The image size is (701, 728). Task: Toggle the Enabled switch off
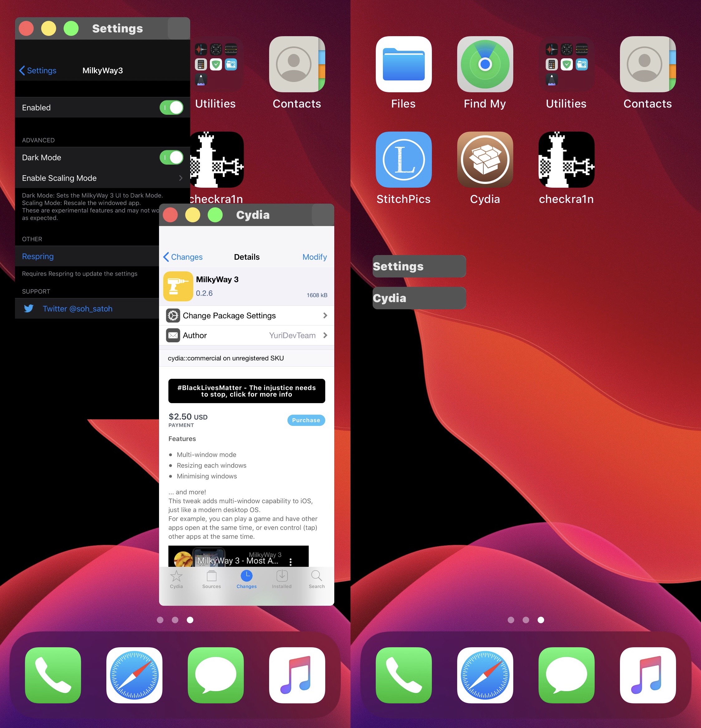tap(171, 107)
